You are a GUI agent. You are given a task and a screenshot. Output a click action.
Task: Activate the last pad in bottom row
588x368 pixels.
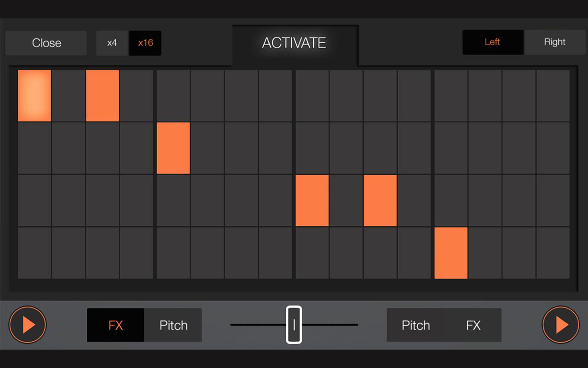tap(553, 253)
